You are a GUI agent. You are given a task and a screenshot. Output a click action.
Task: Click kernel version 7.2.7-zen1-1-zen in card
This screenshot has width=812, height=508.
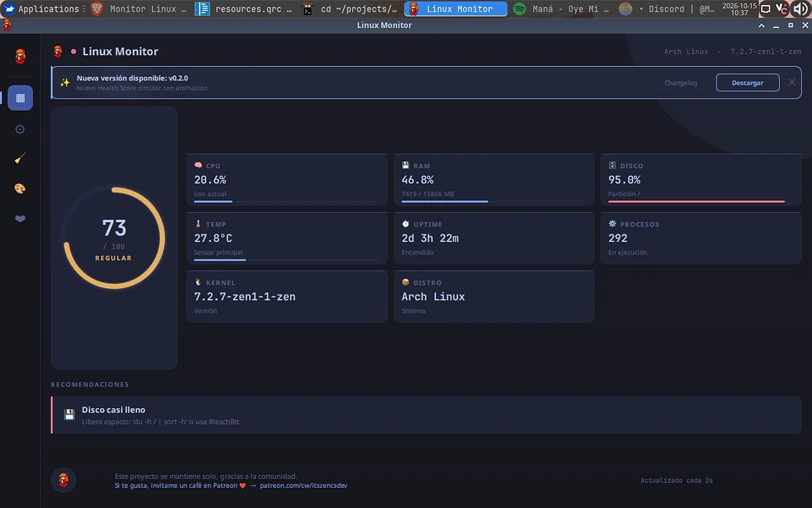pyautogui.click(x=245, y=297)
